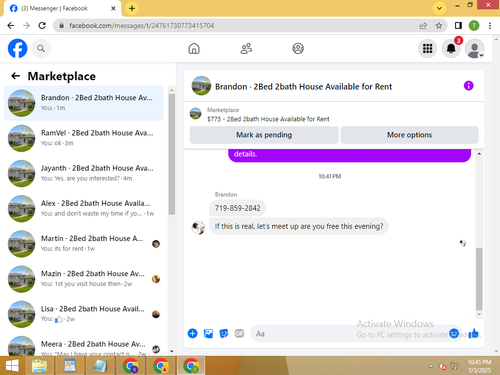Show hidden system tray icons

coord(431,366)
